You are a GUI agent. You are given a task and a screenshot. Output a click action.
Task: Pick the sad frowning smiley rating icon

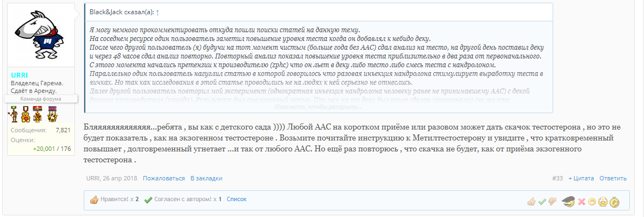[603, 201]
